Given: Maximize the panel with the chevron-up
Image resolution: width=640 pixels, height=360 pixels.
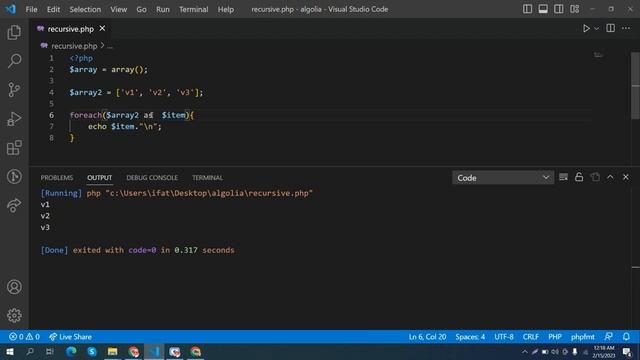Looking at the screenshot, I should pyautogui.click(x=610, y=177).
